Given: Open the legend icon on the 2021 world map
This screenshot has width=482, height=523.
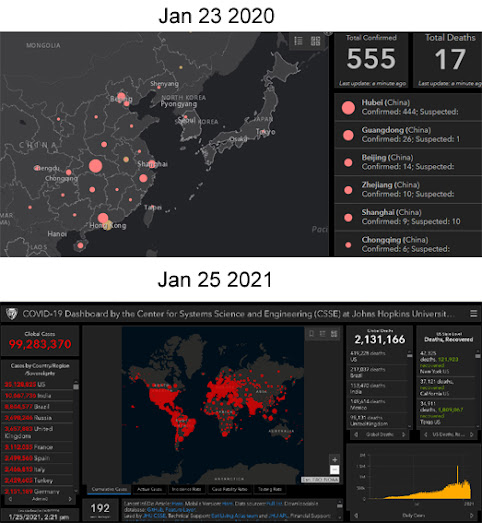Looking at the screenshot, I should [323, 334].
